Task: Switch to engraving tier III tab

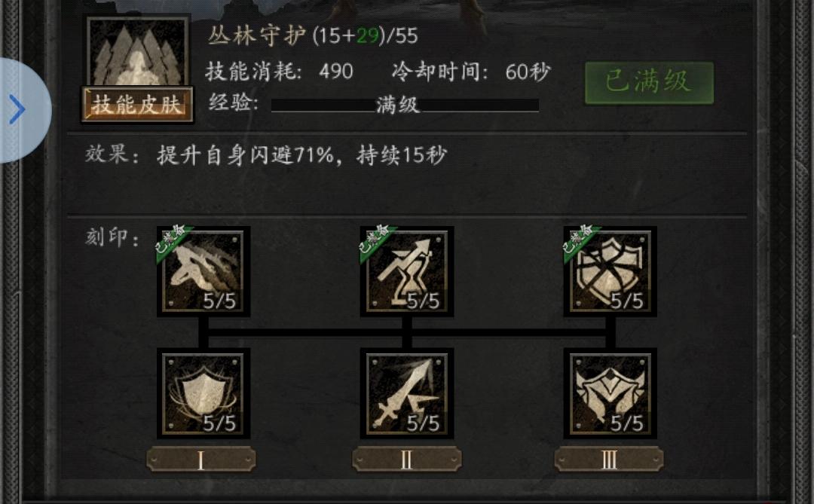Action: (609, 460)
